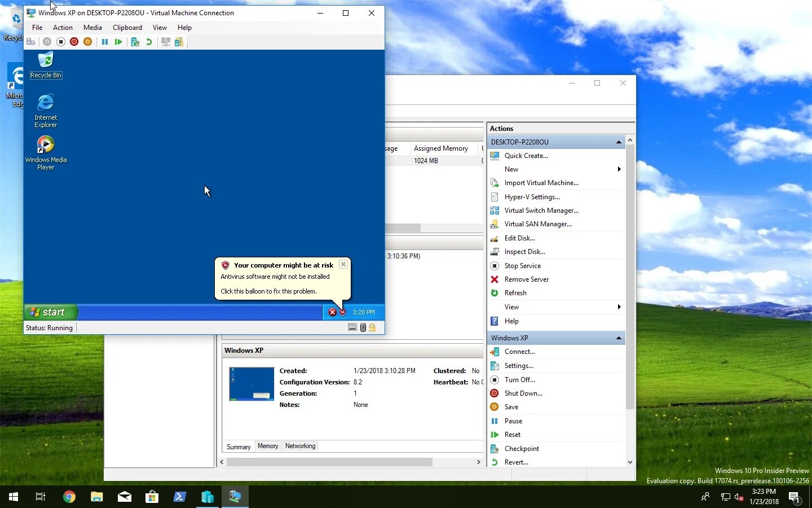This screenshot has height=508, width=812.
Task: Click Checkpoint in the Actions pane
Action: (x=522, y=449)
